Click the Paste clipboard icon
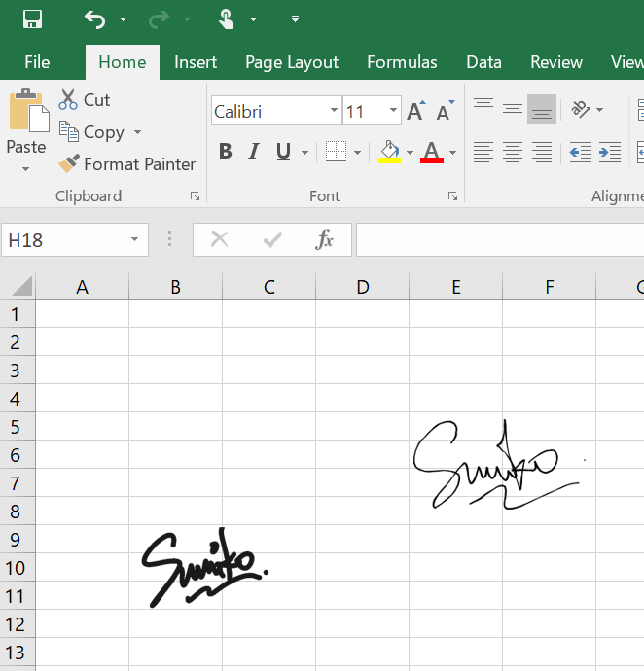This screenshot has width=644, height=671. pyautogui.click(x=28, y=111)
